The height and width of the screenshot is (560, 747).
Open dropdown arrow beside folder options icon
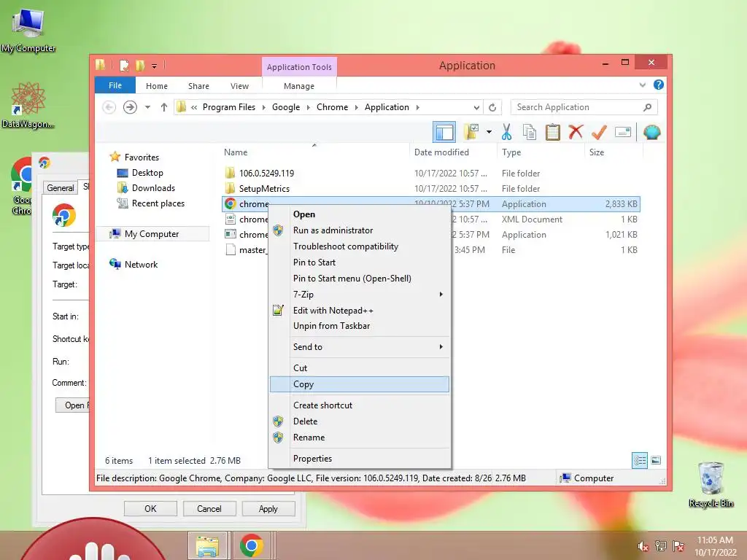(x=489, y=132)
